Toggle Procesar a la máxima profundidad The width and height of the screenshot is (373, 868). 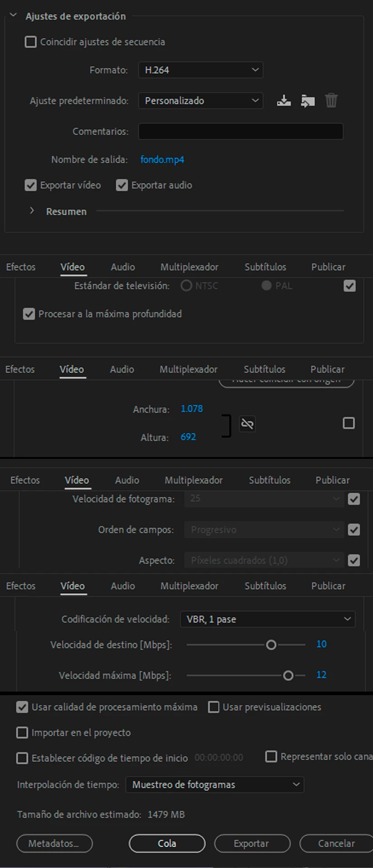29,314
